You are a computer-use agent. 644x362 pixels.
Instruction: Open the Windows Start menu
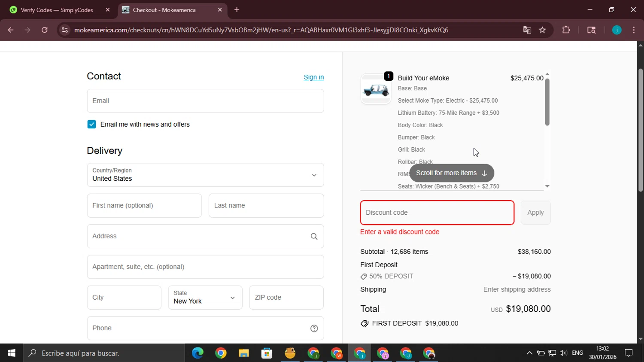[x=12, y=353]
